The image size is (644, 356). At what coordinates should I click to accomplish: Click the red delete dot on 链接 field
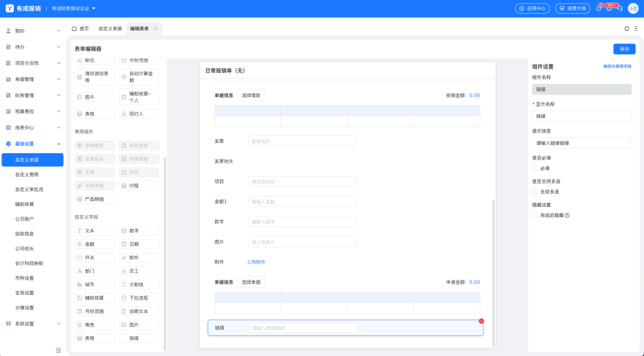tap(481, 321)
